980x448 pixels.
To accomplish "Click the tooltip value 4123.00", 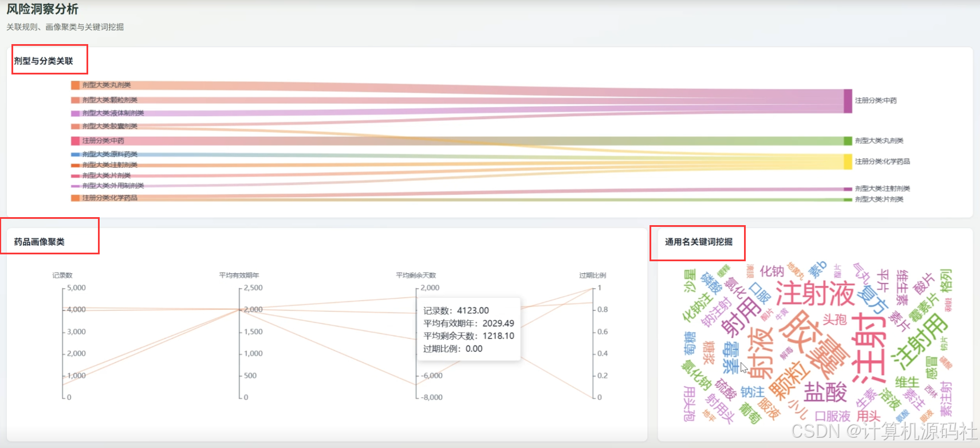I will tap(473, 311).
